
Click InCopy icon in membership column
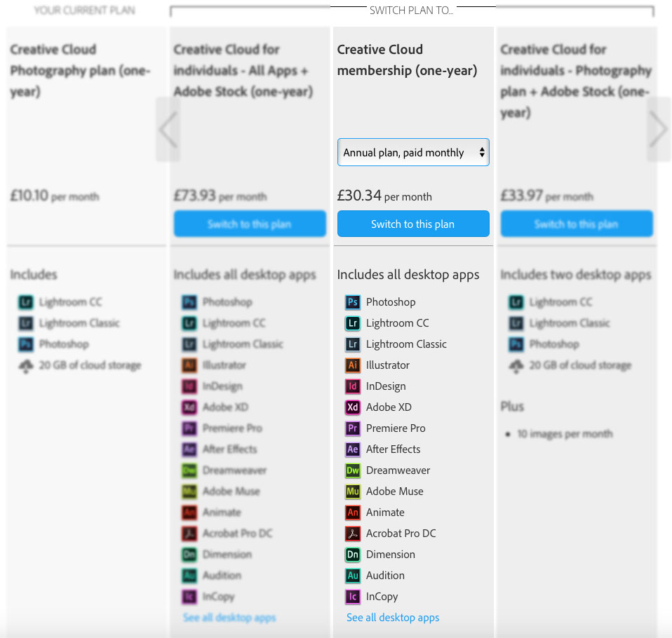(x=352, y=596)
